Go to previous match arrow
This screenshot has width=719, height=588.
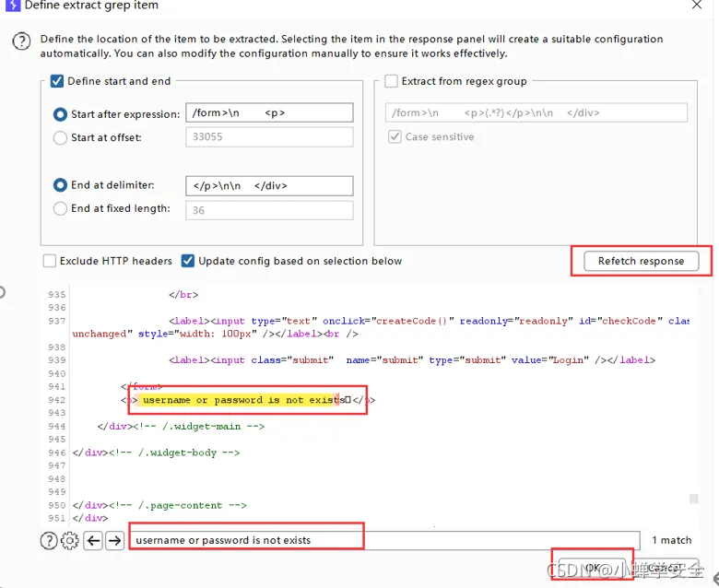point(93,540)
